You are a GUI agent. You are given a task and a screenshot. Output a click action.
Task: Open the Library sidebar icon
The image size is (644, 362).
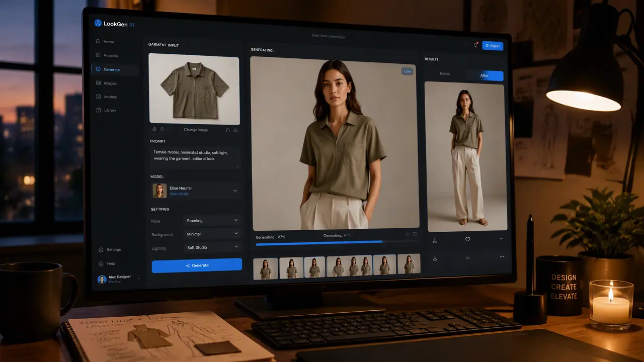click(x=99, y=110)
